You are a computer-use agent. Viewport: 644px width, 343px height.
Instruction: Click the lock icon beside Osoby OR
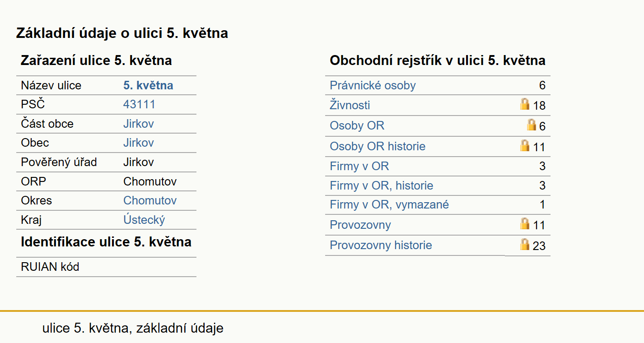(x=532, y=125)
